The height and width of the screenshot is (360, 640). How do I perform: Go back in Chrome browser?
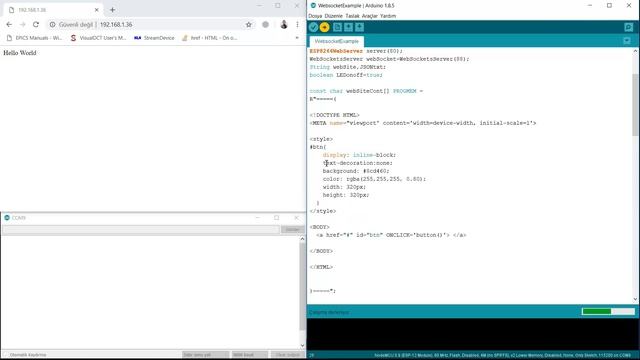[9, 24]
